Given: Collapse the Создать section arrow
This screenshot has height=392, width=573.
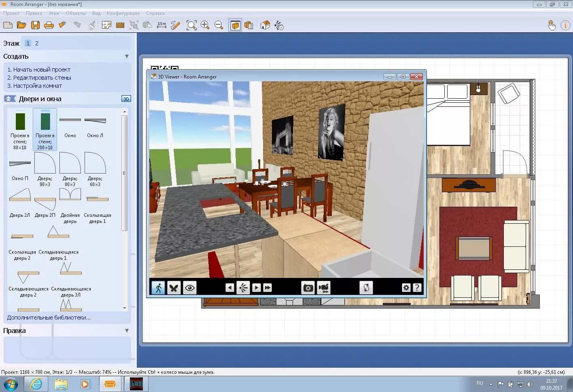Looking at the screenshot, I should click(x=127, y=56).
